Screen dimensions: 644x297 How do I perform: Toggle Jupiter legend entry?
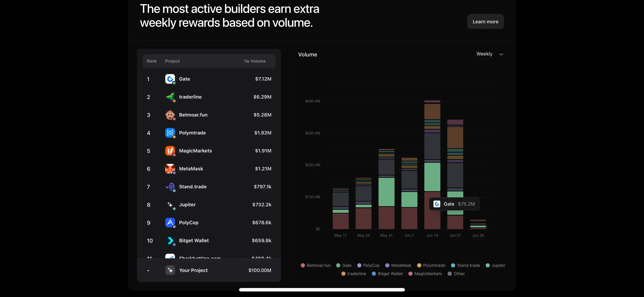click(x=495, y=265)
